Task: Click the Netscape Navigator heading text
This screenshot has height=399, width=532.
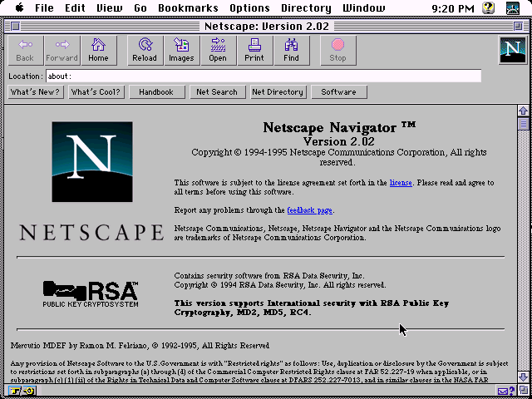Action: 339,127
